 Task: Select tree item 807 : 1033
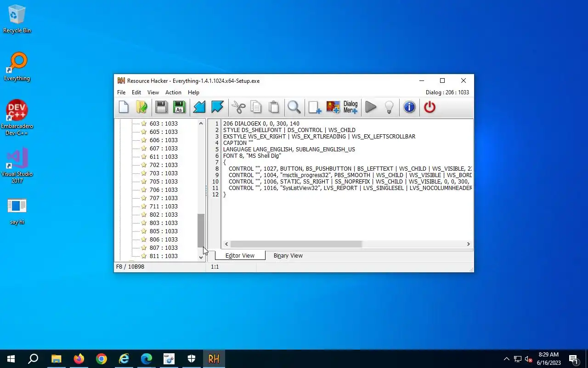(163, 247)
